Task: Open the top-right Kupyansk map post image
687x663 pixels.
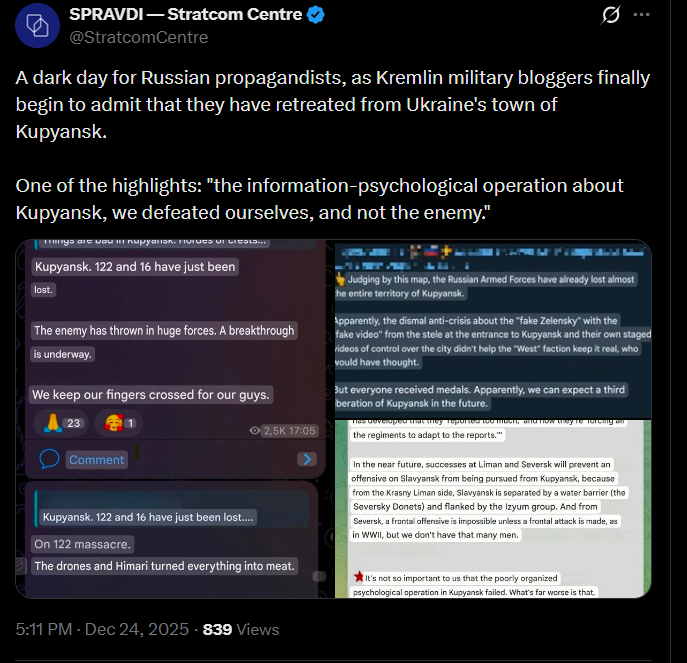Action: pos(493,329)
